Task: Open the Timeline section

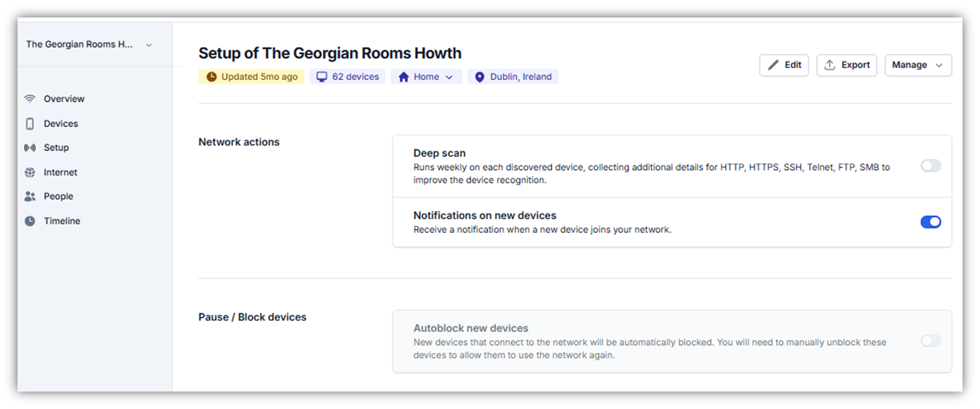Action: [62, 221]
